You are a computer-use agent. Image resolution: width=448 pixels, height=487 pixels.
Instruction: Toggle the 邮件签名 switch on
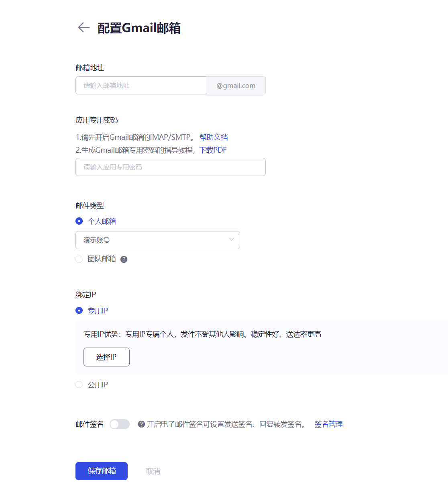[120, 424]
